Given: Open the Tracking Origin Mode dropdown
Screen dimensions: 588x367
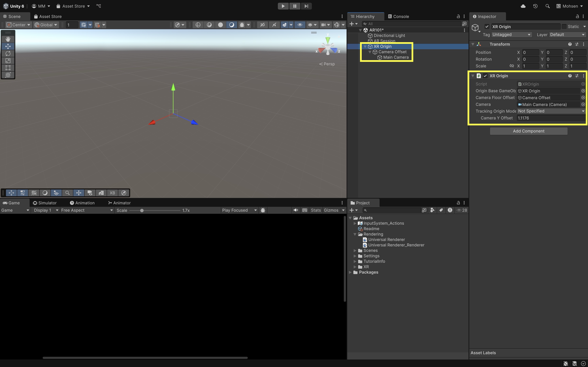Looking at the screenshot, I should coord(551,111).
